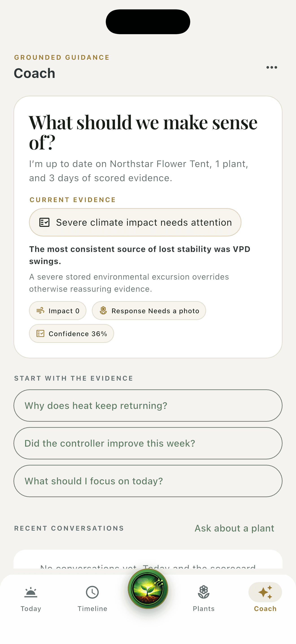The width and height of the screenshot is (296, 644).
Task: Choose "What should I focus on today?"
Action: pos(148,481)
